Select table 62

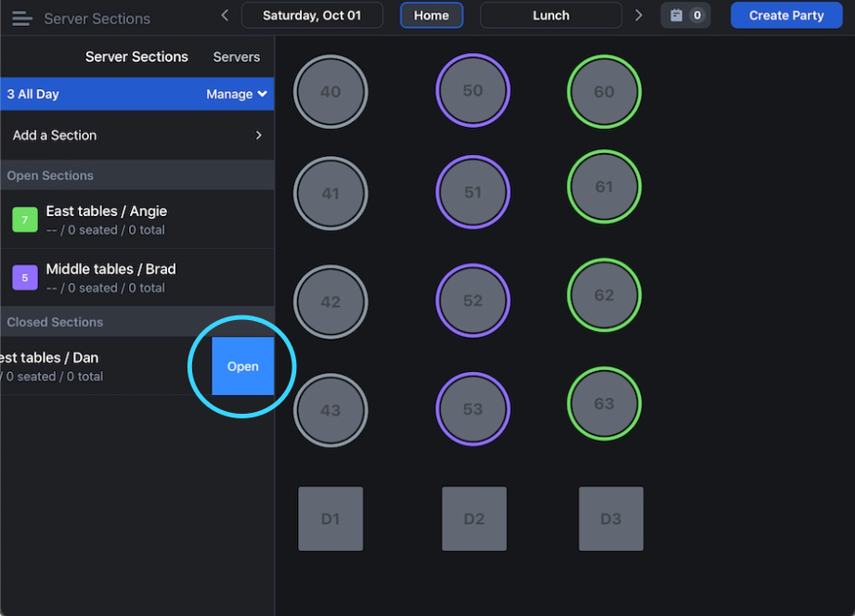[x=604, y=295]
